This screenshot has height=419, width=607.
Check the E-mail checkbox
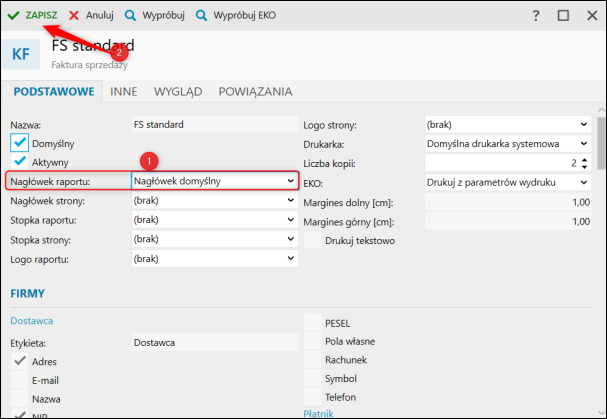[19, 380]
